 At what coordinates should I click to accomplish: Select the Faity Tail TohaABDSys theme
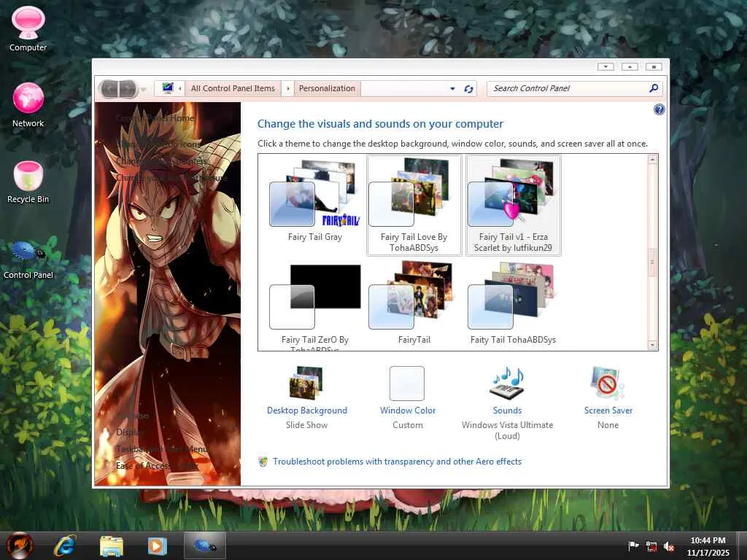[513, 303]
